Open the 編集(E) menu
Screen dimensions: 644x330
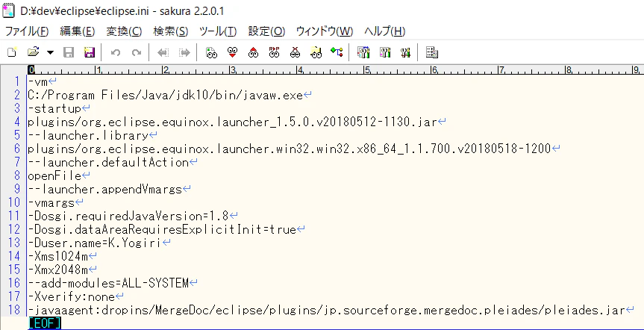coord(77,31)
